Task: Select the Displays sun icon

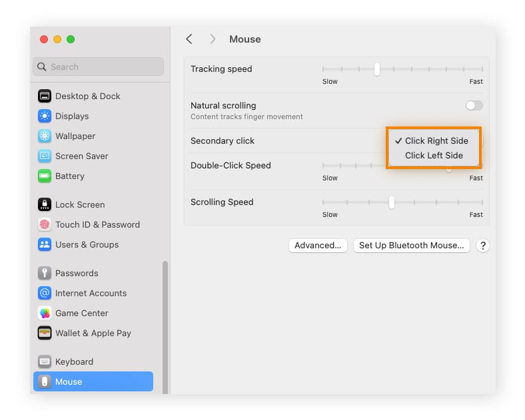Action: point(45,116)
